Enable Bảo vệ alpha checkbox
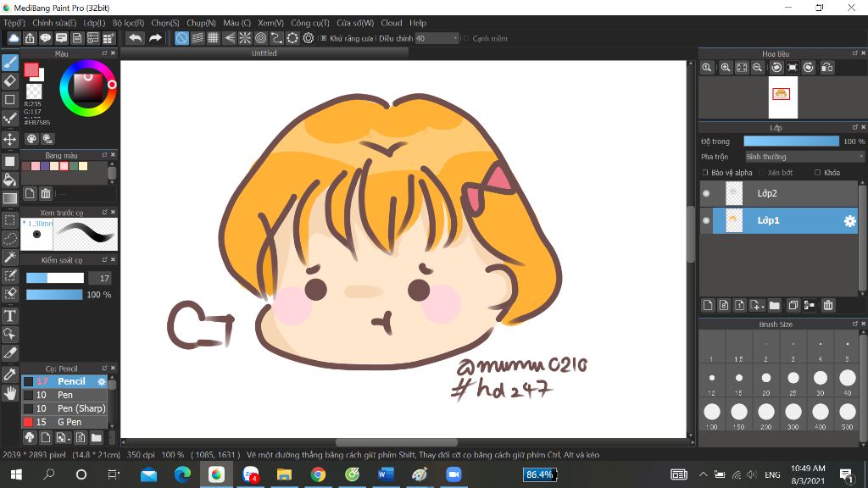Screen dimensions: 868x488 click(x=705, y=173)
